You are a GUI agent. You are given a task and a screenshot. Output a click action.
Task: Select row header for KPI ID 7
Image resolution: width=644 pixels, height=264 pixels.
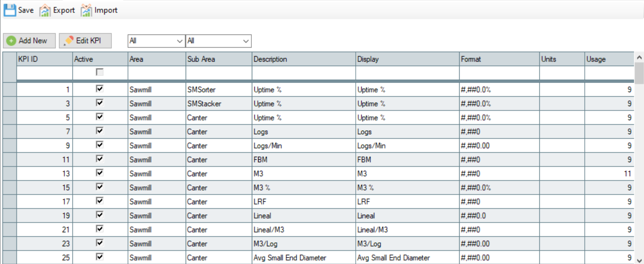pos(9,132)
